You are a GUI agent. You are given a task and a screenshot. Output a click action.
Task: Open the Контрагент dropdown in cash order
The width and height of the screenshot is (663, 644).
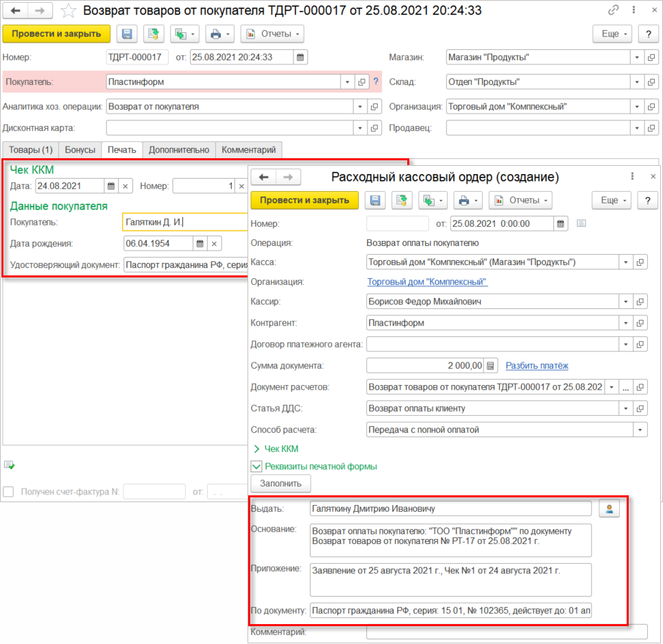pyautogui.click(x=626, y=323)
